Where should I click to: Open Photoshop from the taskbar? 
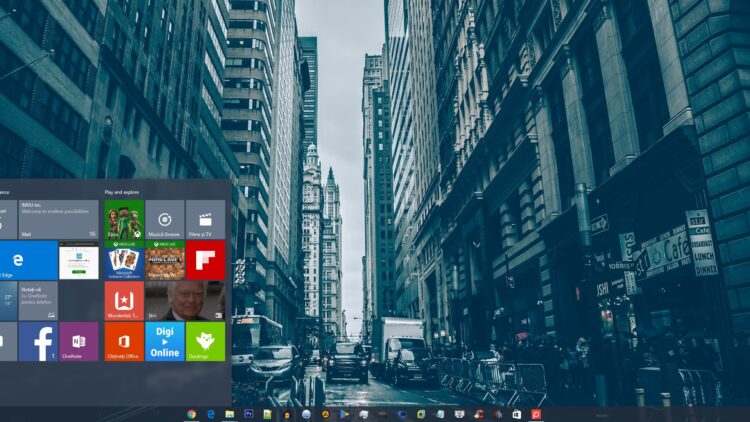[249, 414]
